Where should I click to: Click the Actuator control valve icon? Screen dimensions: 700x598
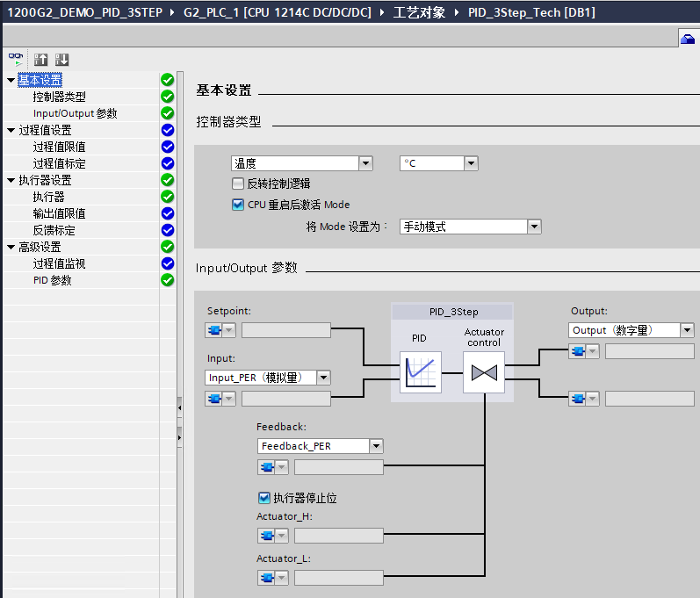pos(483,372)
